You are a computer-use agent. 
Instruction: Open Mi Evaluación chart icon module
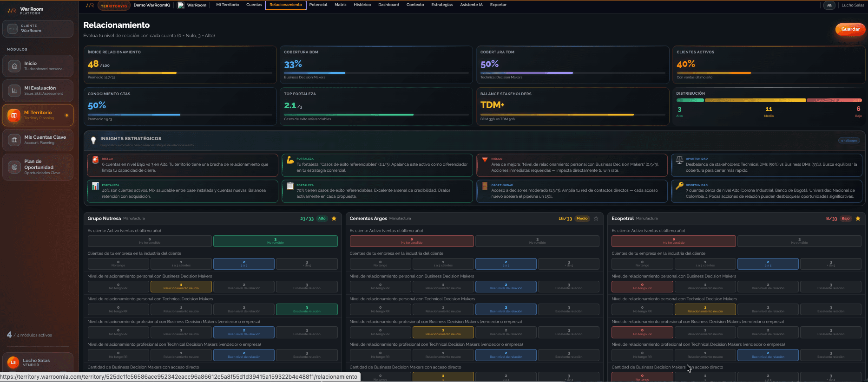[x=14, y=91]
